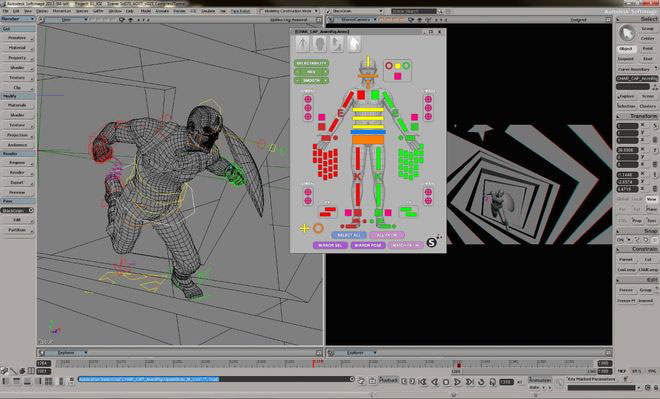
Task: Open the RES dropdown in synoptic
Action: tap(311, 72)
